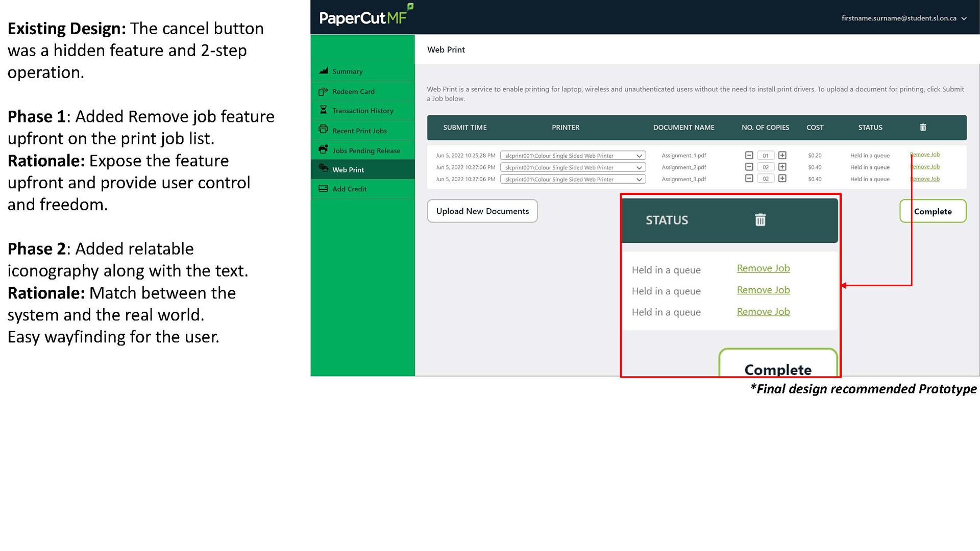Click the Transaction History hourglass icon
The image size is (980, 551).
(x=323, y=110)
